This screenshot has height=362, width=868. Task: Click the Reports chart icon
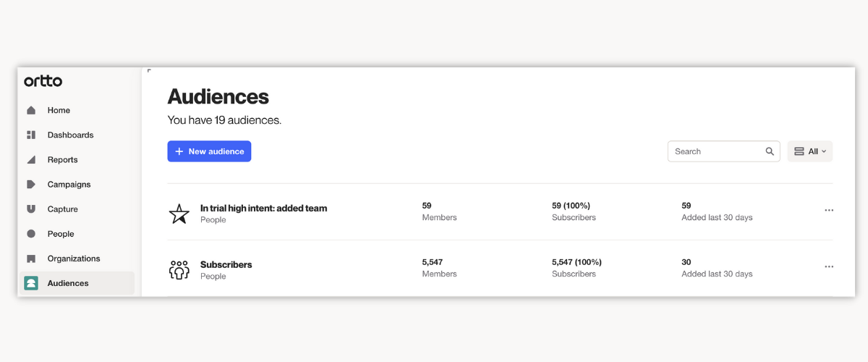[x=31, y=160]
